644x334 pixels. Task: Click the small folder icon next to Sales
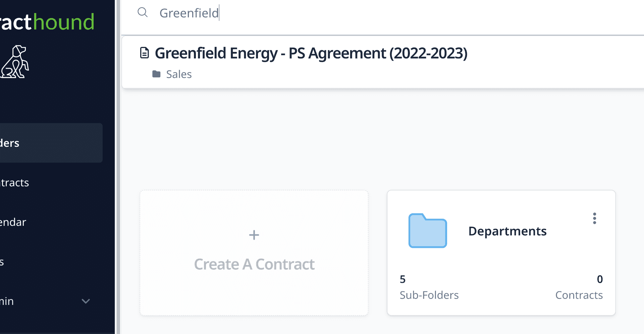coord(156,74)
